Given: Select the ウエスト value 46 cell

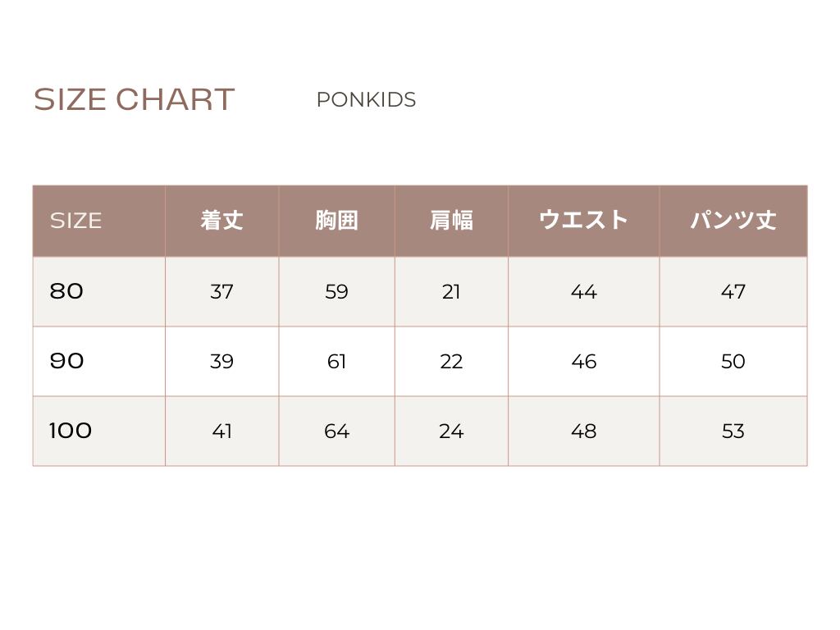Looking at the screenshot, I should [x=583, y=362].
